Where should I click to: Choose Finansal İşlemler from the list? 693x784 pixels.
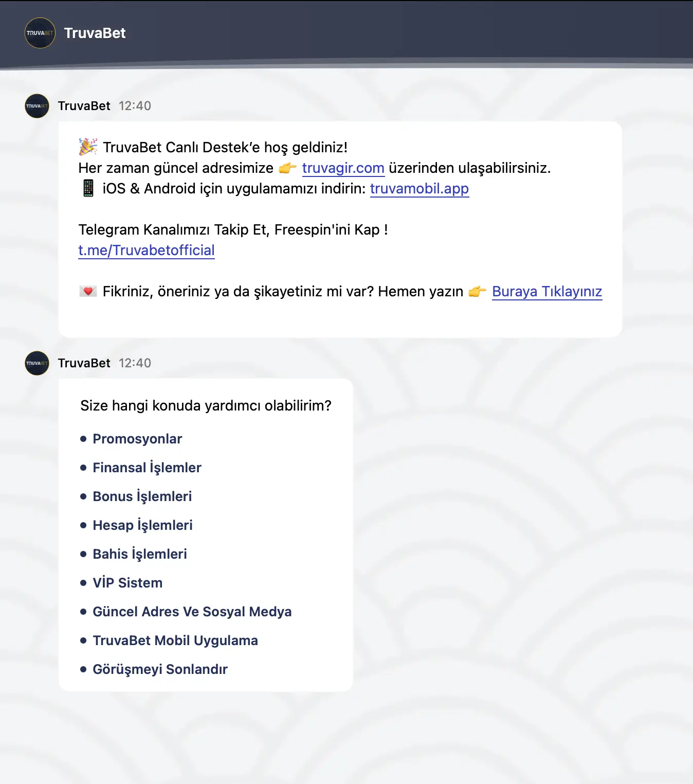click(147, 468)
